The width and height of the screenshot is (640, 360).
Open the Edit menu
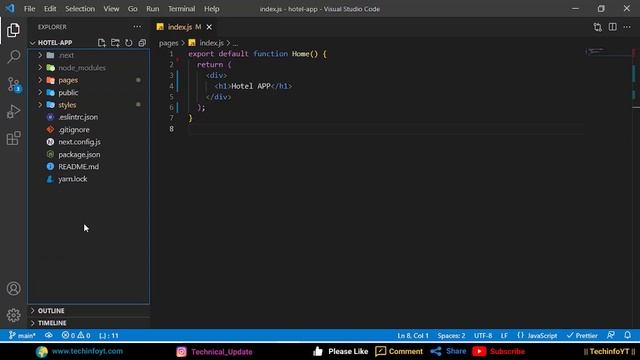50,9
